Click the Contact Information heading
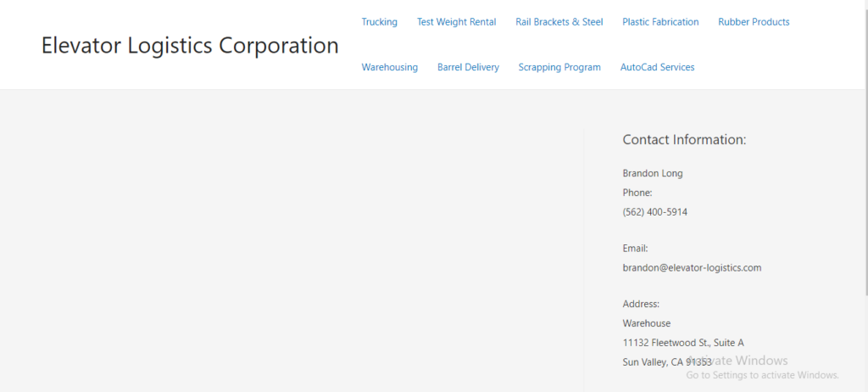Viewport: 868px width, 392px height. [x=684, y=140]
